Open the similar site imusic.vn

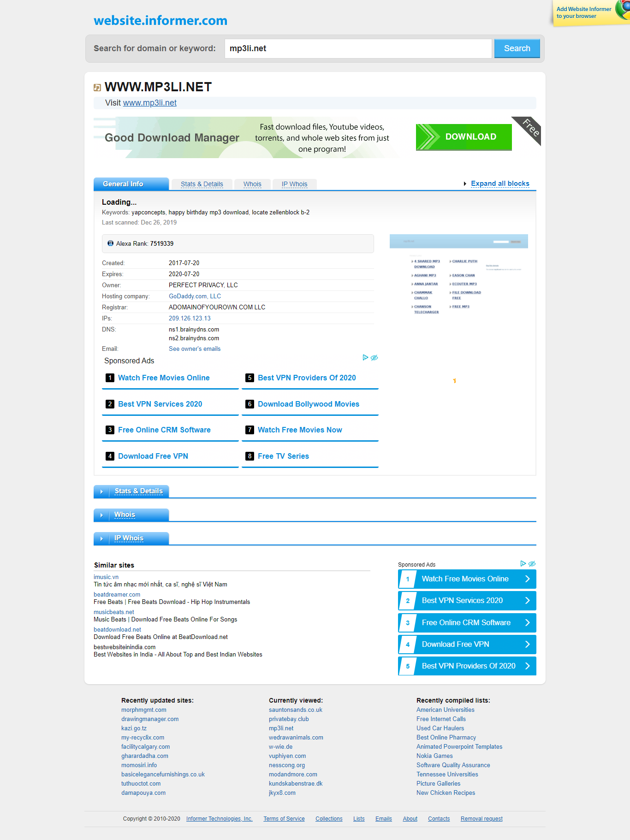106,577
